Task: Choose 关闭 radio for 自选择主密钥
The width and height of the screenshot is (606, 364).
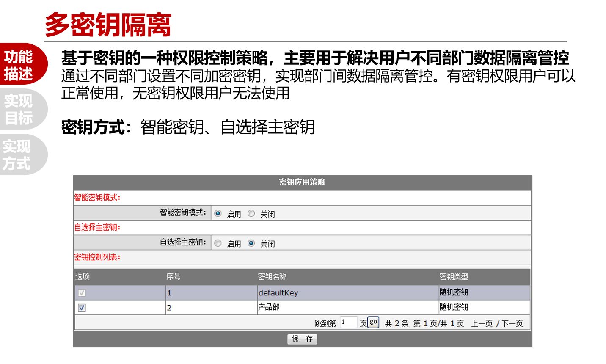Action: coord(251,243)
